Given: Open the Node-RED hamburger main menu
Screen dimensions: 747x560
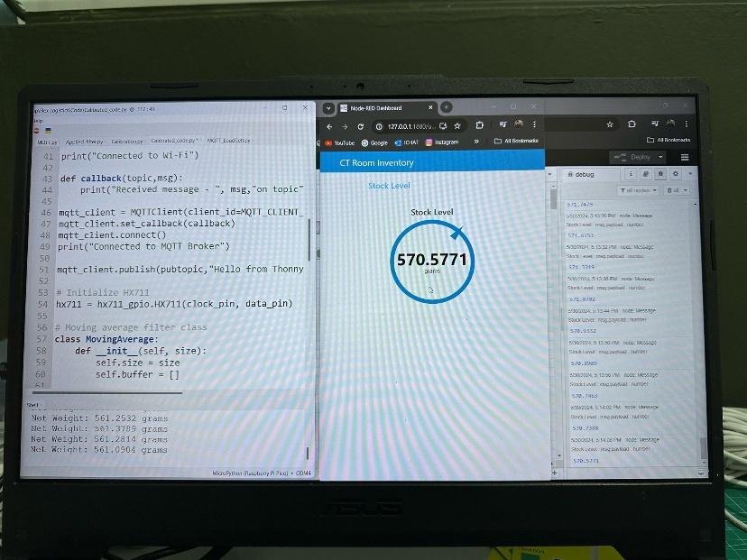Looking at the screenshot, I should [x=685, y=157].
